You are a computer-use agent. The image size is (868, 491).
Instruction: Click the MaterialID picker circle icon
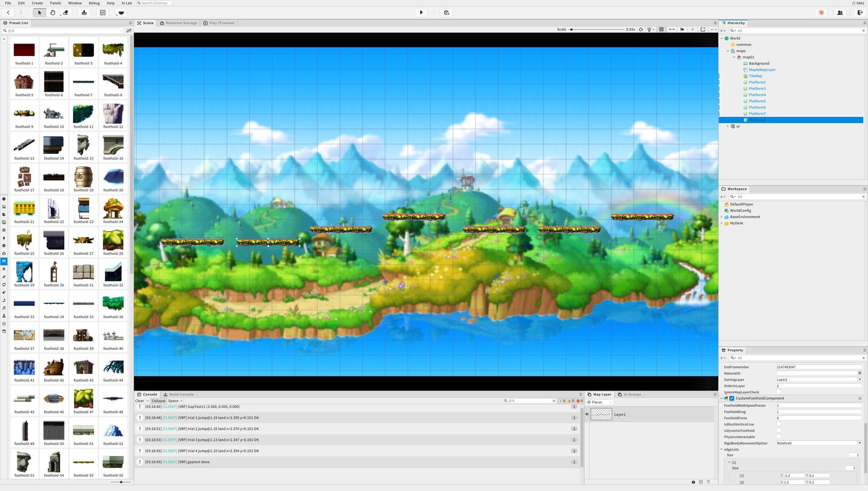click(860, 373)
